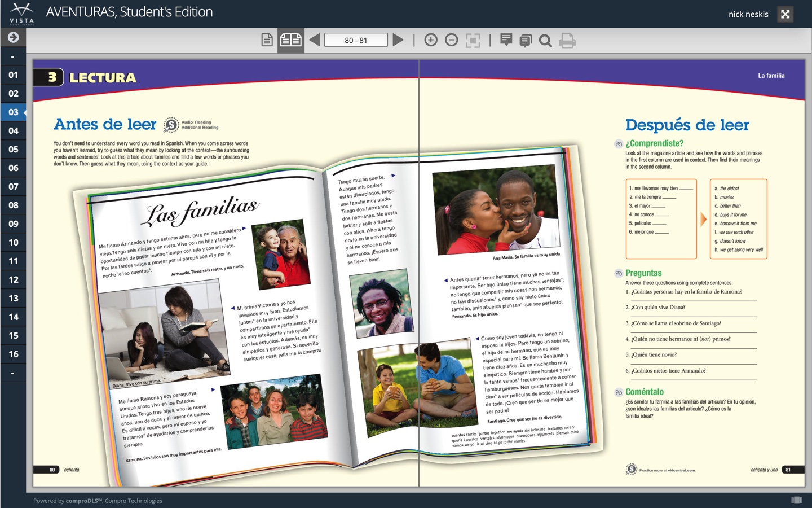Zoom in with the plus icon
Image resolution: width=812 pixels, height=508 pixels.
click(x=431, y=40)
